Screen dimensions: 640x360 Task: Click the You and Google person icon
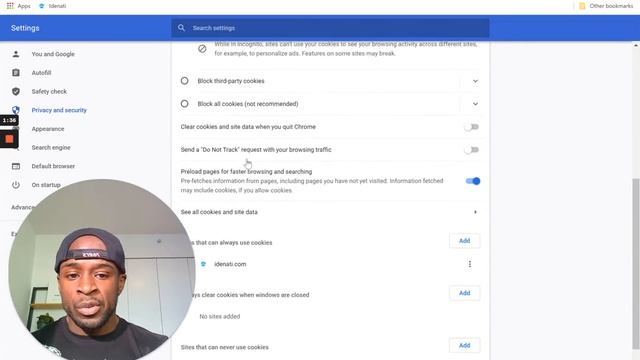click(x=16, y=54)
